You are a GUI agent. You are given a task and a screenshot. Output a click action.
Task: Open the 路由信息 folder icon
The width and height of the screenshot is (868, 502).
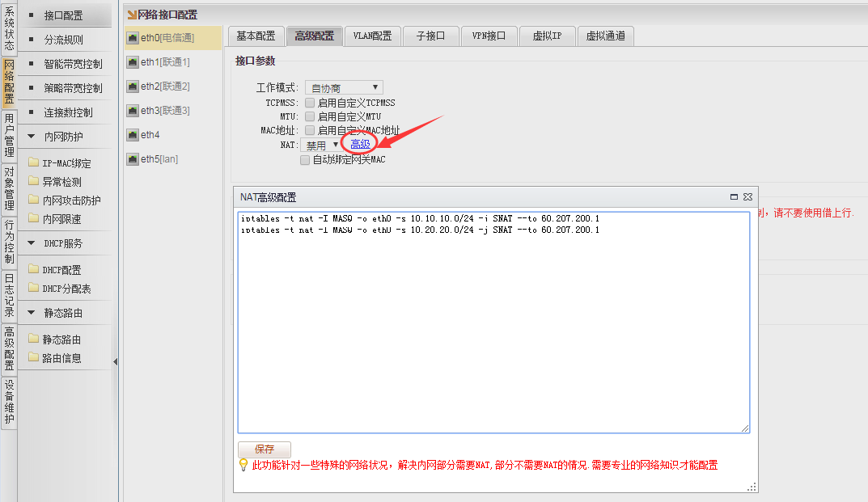(x=33, y=357)
